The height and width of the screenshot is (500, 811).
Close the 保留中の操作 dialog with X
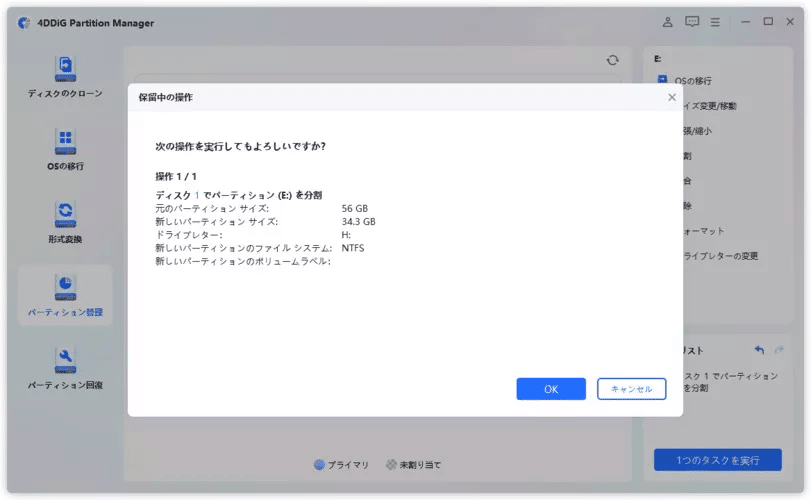pos(672,97)
